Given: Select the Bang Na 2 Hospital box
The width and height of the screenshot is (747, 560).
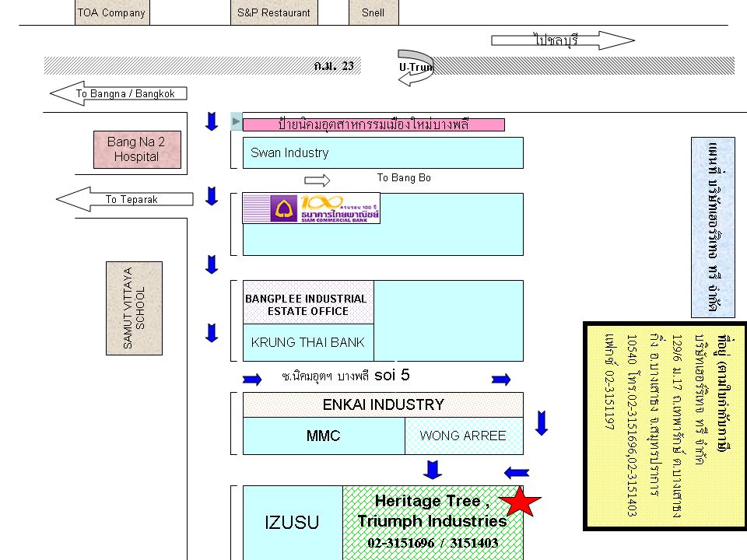Looking at the screenshot, I should [x=137, y=149].
